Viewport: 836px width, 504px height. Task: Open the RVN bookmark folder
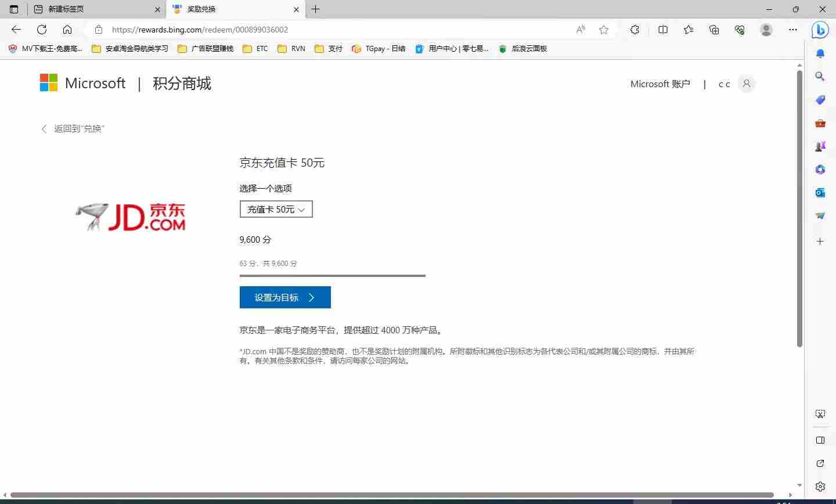tap(291, 49)
